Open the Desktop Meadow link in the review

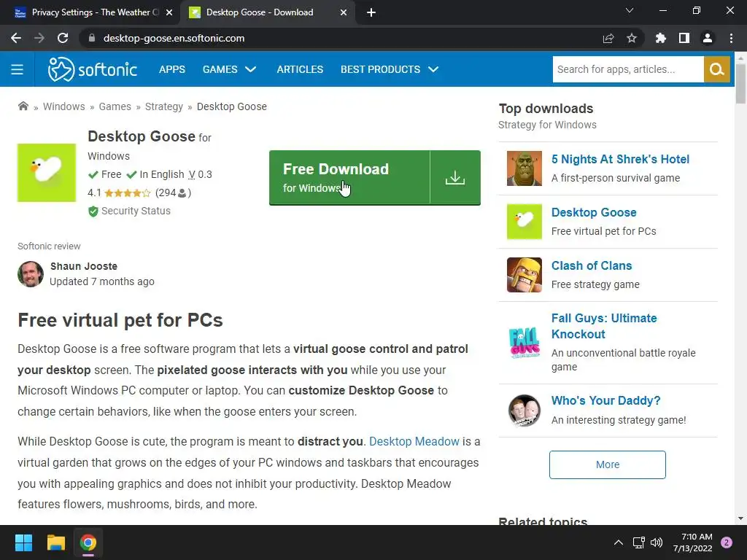(414, 441)
